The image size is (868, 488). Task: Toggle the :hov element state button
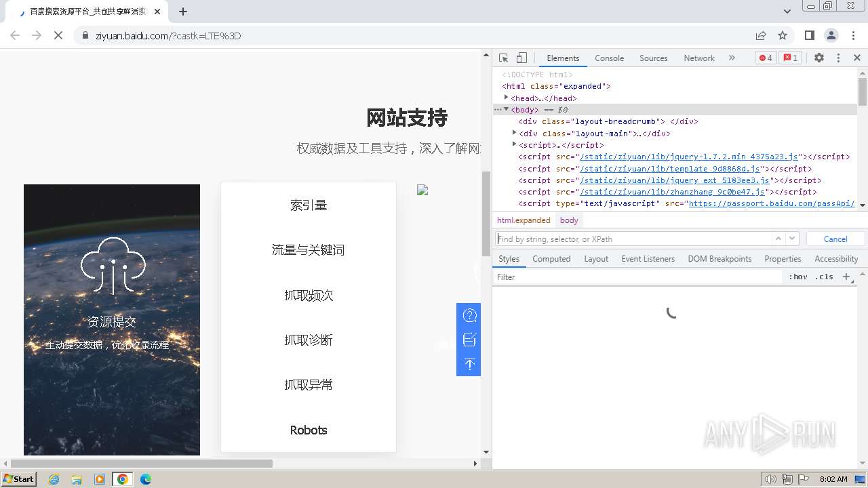click(798, 277)
